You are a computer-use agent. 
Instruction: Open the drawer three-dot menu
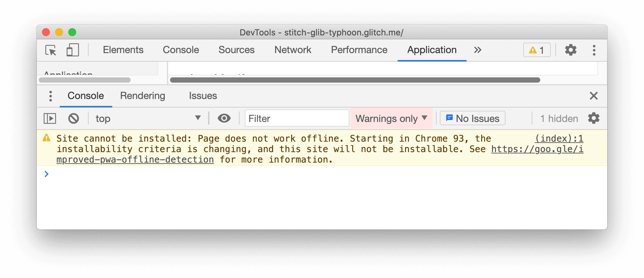tap(50, 96)
